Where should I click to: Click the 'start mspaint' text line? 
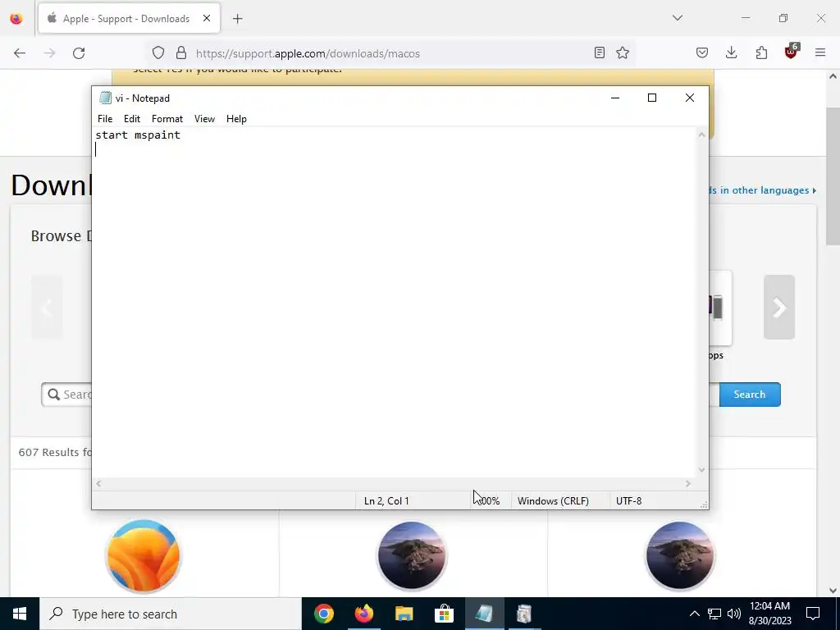click(138, 135)
